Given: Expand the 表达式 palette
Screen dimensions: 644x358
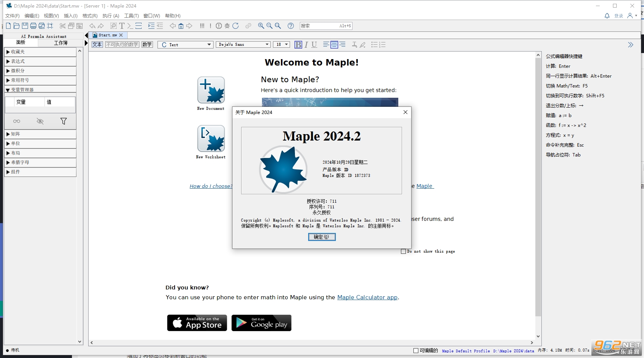Looking at the screenshot, I should (x=40, y=61).
